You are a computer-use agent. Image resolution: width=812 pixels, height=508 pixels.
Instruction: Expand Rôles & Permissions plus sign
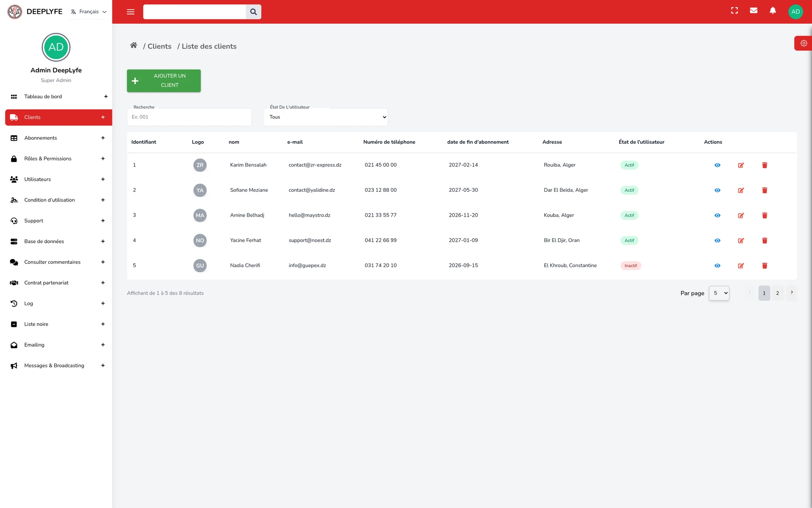pos(103,159)
